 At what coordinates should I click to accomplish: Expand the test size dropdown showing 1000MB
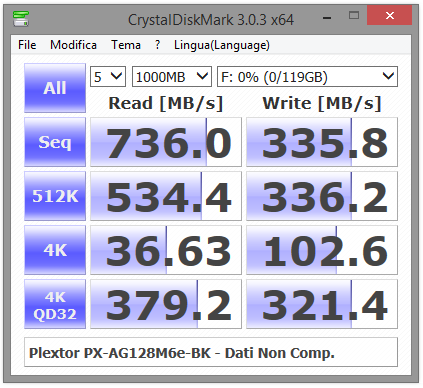[172, 77]
